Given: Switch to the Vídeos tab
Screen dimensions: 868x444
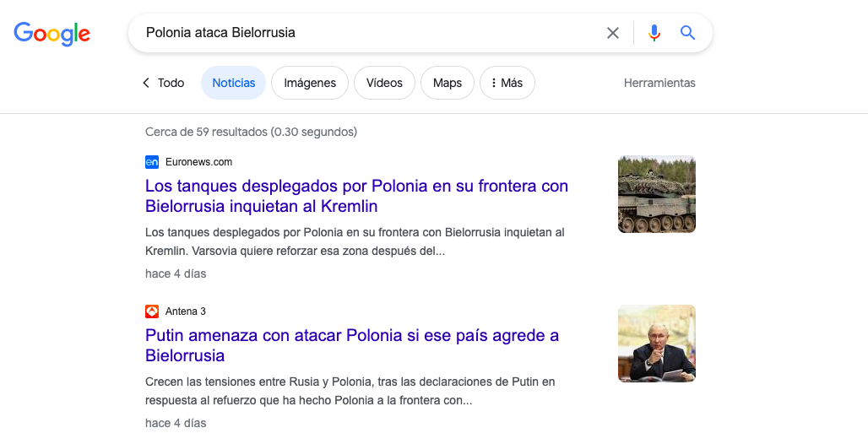Looking at the screenshot, I should (384, 83).
